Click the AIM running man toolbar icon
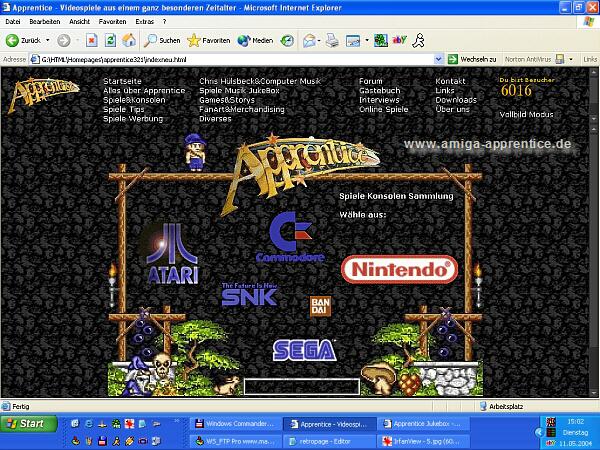Viewport: 600px width, 450px height. pos(418,40)
